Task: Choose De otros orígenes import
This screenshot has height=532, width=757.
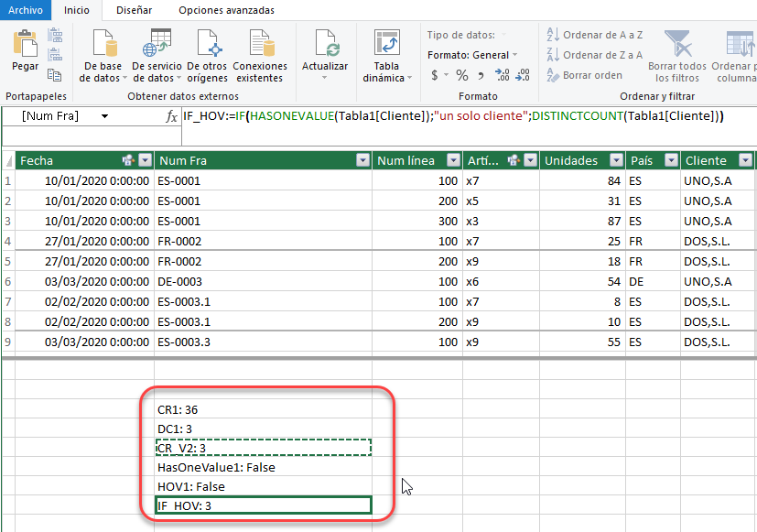Action: point(207,56)
